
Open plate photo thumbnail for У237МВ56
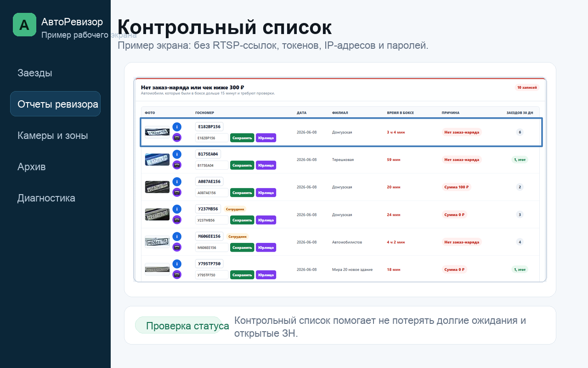point(157,214)
